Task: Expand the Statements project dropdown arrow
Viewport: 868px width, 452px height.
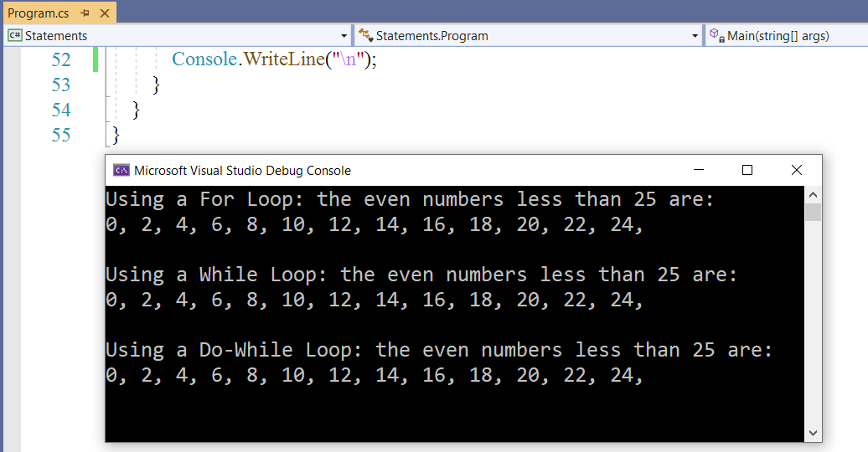Action: click(x=344, y=36)
